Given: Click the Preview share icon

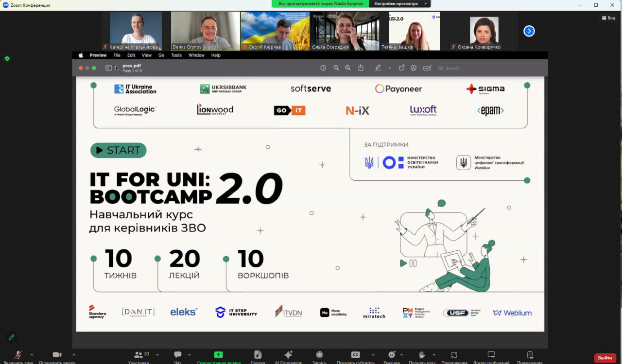Looking at the screenshot, I should (x=361, y=68).
